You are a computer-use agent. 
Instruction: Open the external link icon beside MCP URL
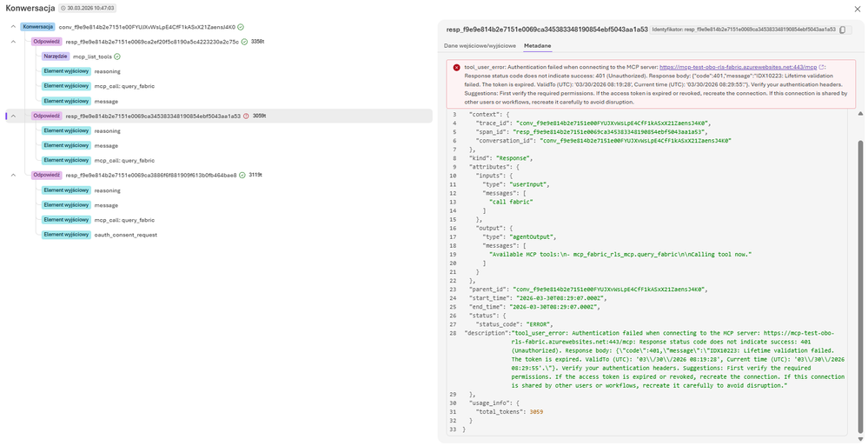(822, 66)
